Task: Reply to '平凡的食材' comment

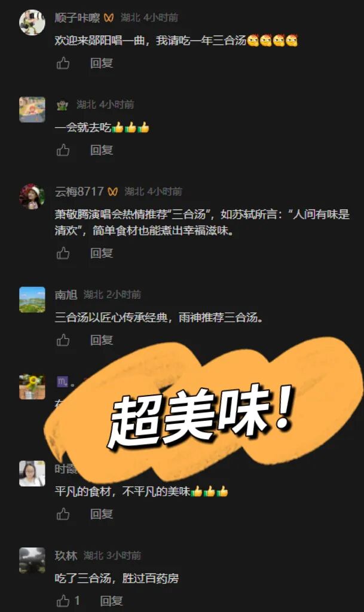Action: click(102, 514)
